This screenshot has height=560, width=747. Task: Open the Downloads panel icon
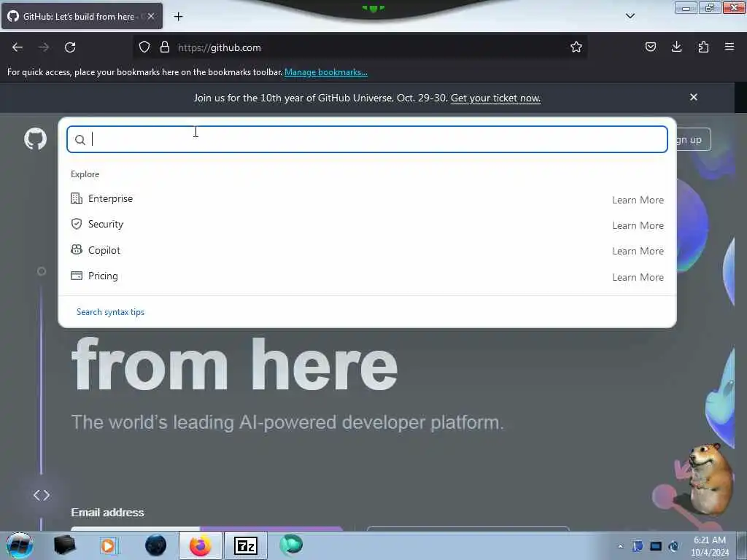pos(676,47)
